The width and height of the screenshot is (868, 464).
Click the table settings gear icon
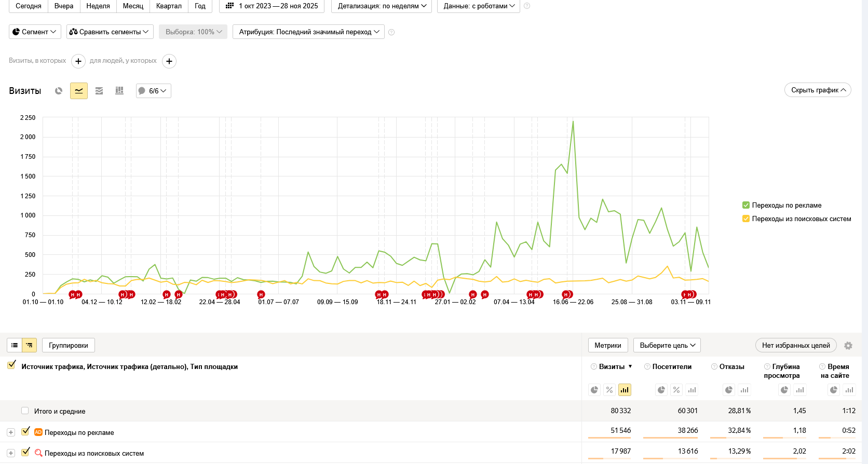coord(848,346)
